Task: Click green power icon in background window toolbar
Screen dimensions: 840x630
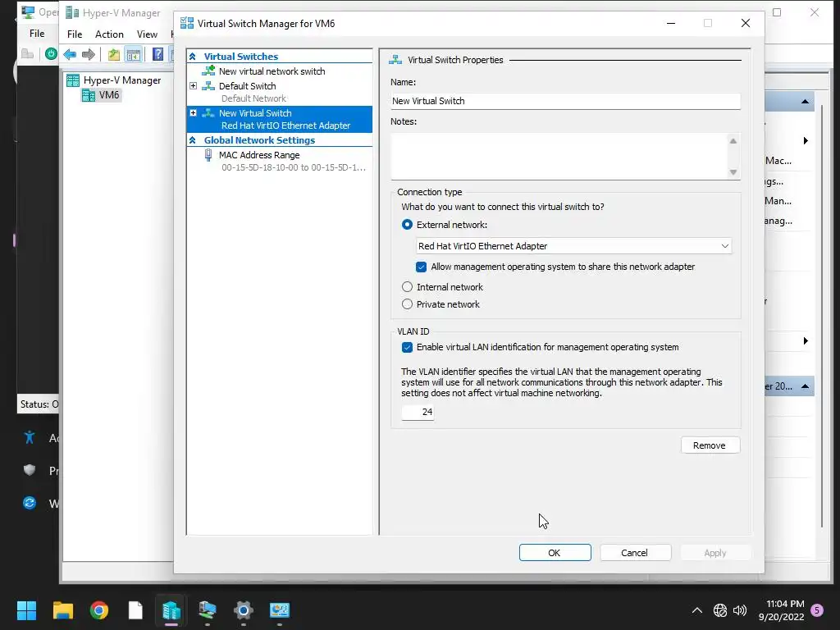Action: click(x=51, y=53)
